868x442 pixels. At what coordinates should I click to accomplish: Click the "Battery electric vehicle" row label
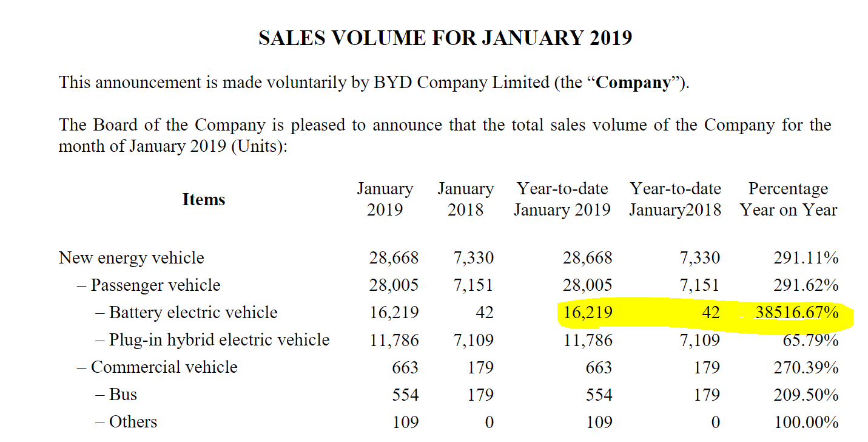(x=193, y=313)
